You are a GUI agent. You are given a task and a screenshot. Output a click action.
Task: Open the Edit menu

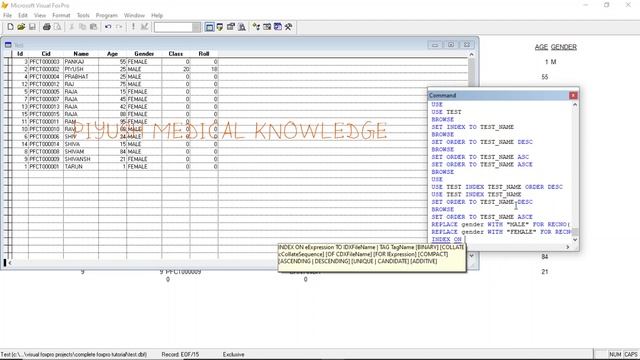pyautogui.click(x=23, y=16)
